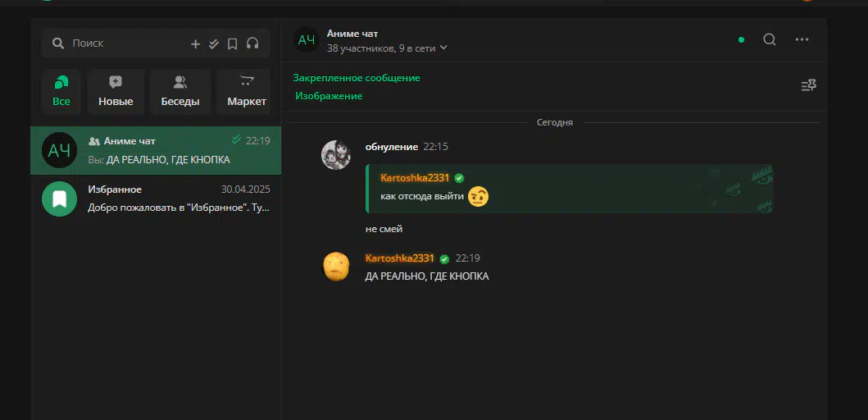Click the Поиск search input field

pos(156,43)
